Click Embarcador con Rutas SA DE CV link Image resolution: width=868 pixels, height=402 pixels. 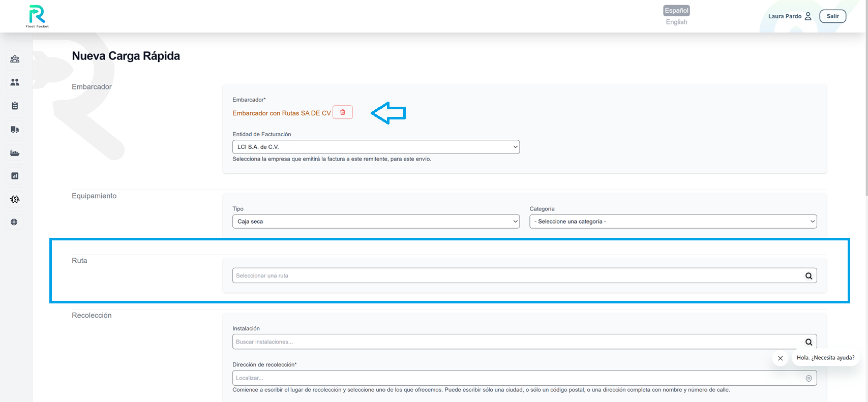click(282, 113)
